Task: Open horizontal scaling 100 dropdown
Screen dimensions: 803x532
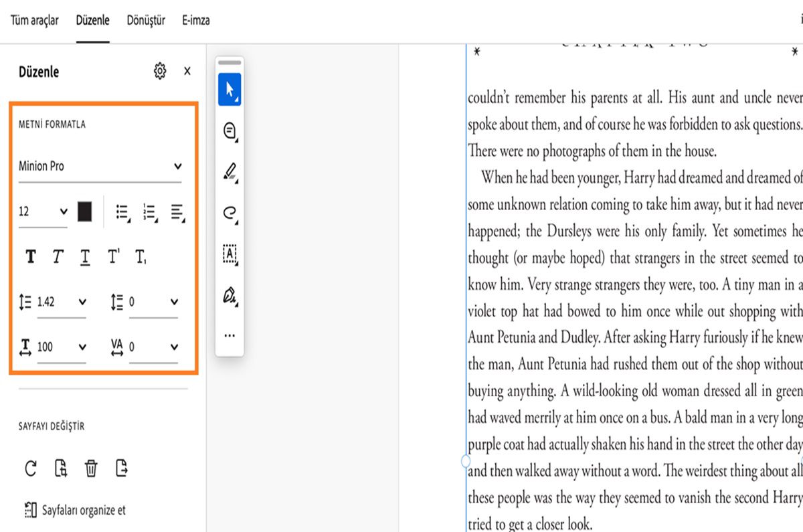Action: (61, 347)
